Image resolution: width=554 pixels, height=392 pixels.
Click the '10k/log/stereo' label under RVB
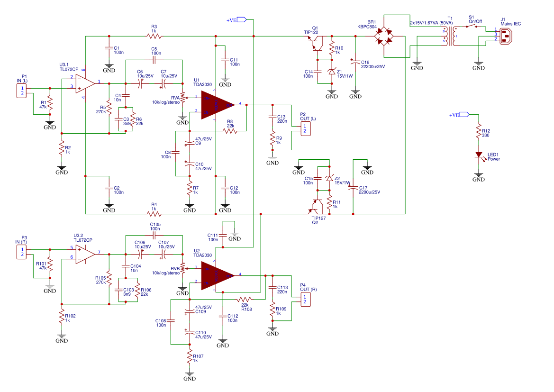[x=166, y=273]
